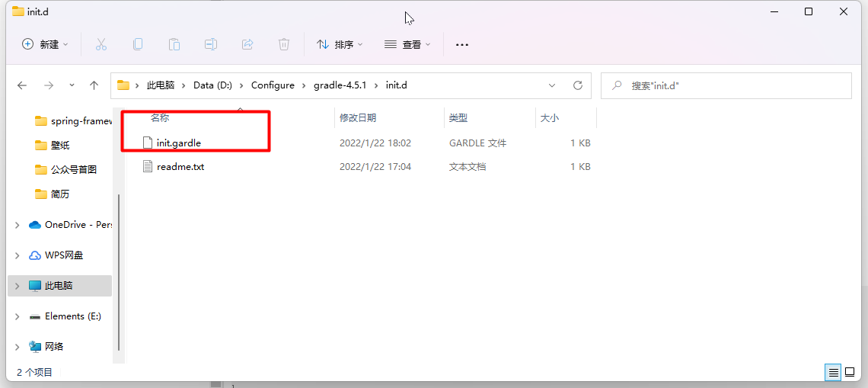The height and width of the screenshot is (388, 868).
Task: Click the Cut scissors icon
Action: [101, 44]
